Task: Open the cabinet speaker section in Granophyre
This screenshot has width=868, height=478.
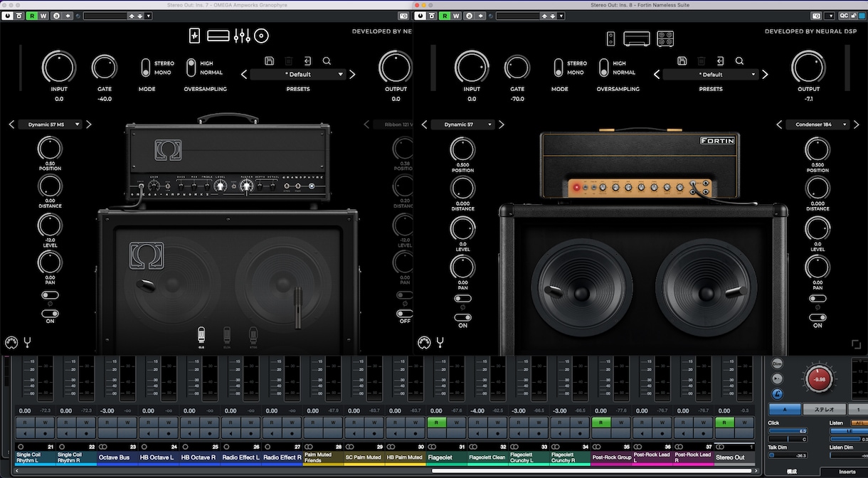Action: (262, 36)
